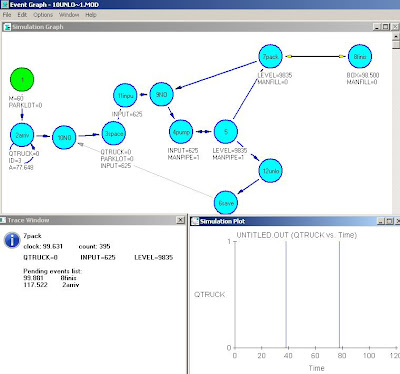Click BOX=98.500 label under 8finis
The image size is (400, 374).
[x=363, y=75]
